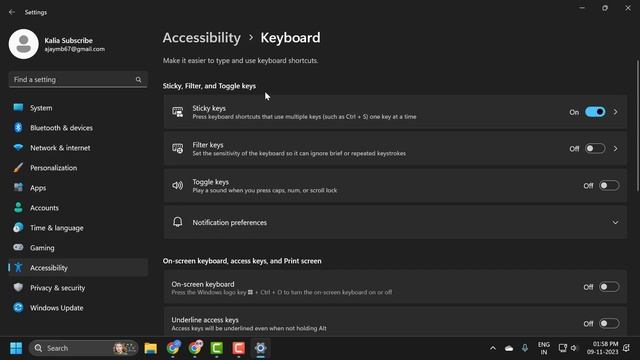Open Apps settings in sidebar
This screenshot has width=640, height=360.
click(x=78, y=188)
